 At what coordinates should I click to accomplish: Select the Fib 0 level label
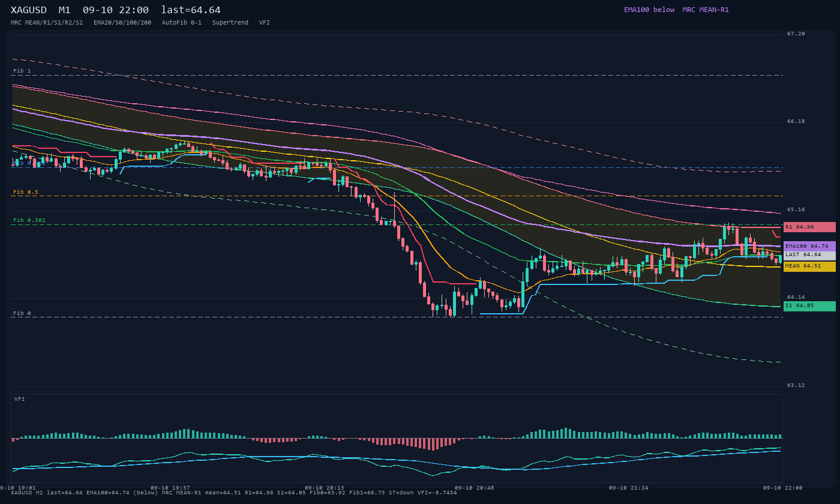coord(22,313)
